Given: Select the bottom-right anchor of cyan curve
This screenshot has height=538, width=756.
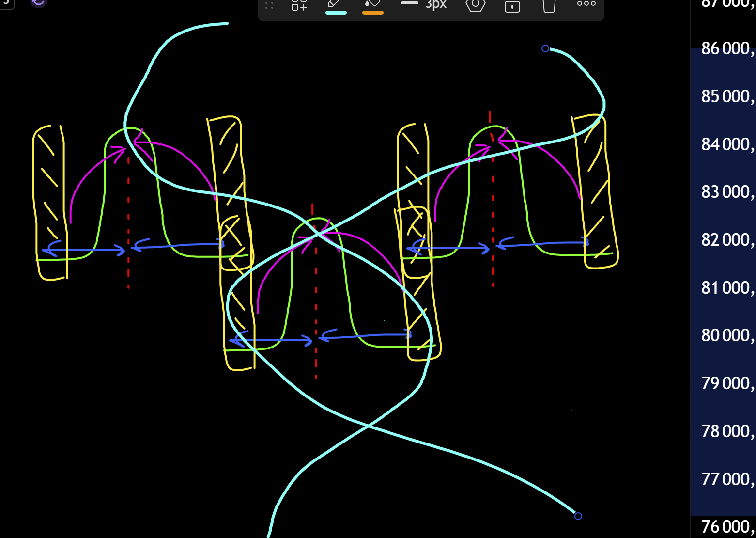Looking at the screenshot, I should (x=578, y=516).
